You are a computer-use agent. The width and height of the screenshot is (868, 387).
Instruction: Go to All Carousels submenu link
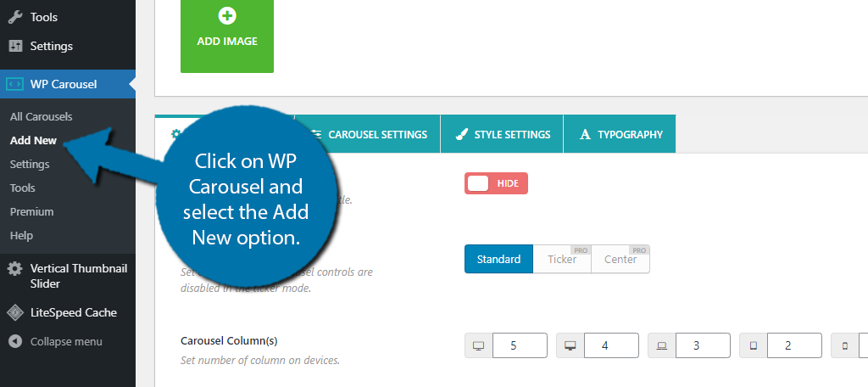41,117
